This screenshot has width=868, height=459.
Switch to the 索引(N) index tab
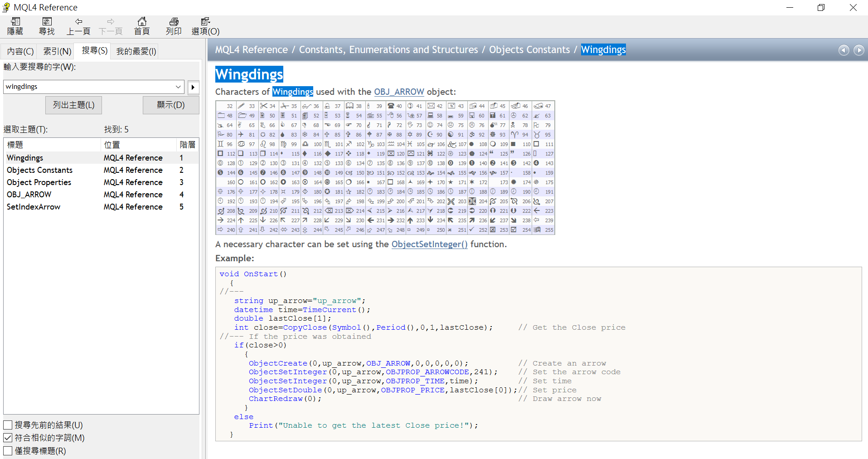pyautogui.click(x=57, y=52)
